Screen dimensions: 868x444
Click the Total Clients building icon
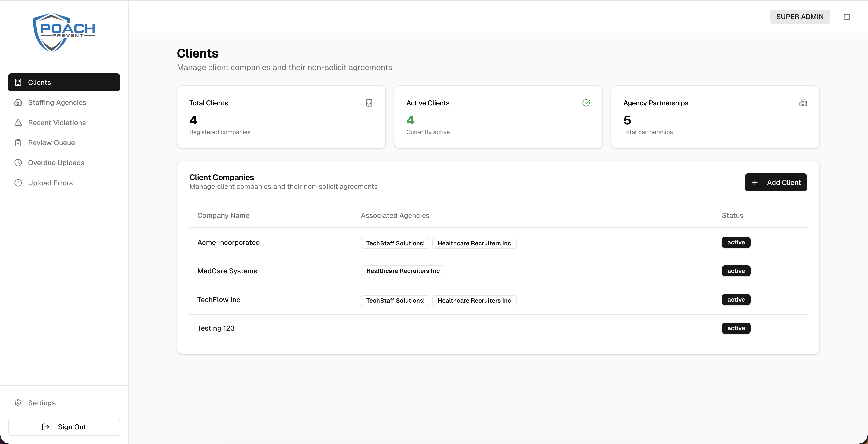click(369, 103)
